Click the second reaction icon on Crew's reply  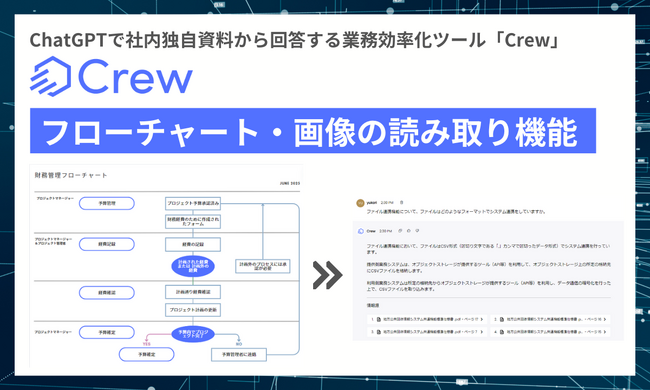[409, 231]
